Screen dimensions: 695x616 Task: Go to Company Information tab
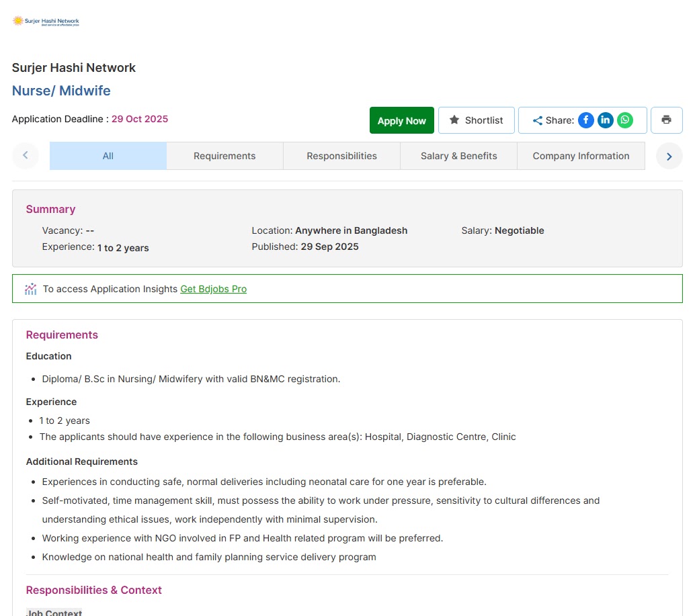point(581,156)
